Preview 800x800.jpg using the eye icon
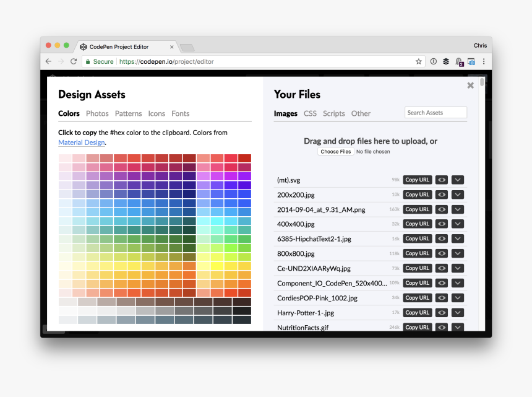This screenshot has height=397, width=532. click(441, 253)
